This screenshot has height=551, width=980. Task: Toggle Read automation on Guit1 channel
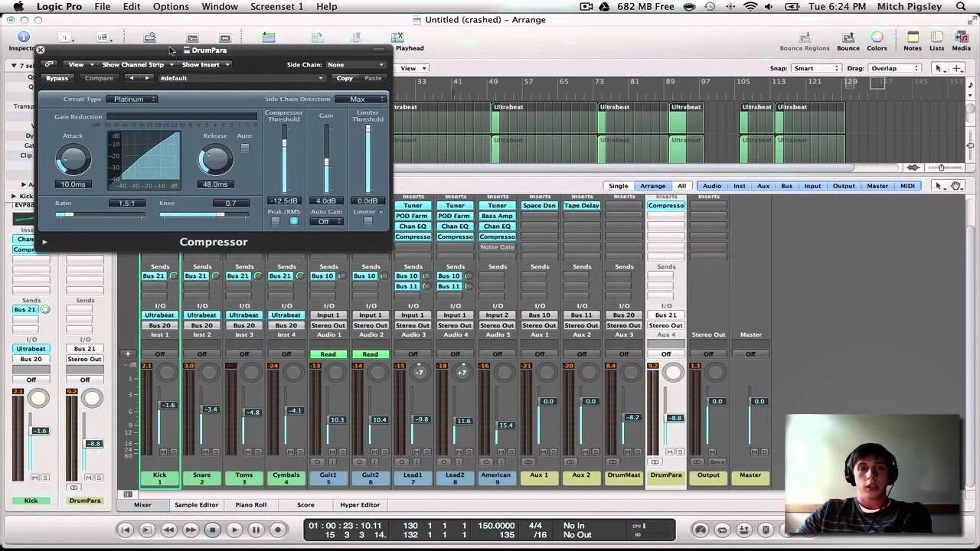click(x=328, y=354)
